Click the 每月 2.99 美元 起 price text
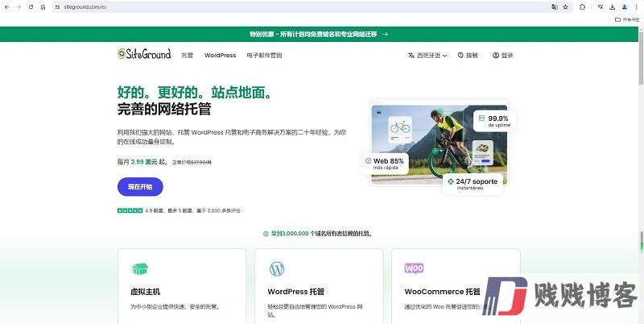The width and height of the screenshot is (644, 324). click(142, 162)
